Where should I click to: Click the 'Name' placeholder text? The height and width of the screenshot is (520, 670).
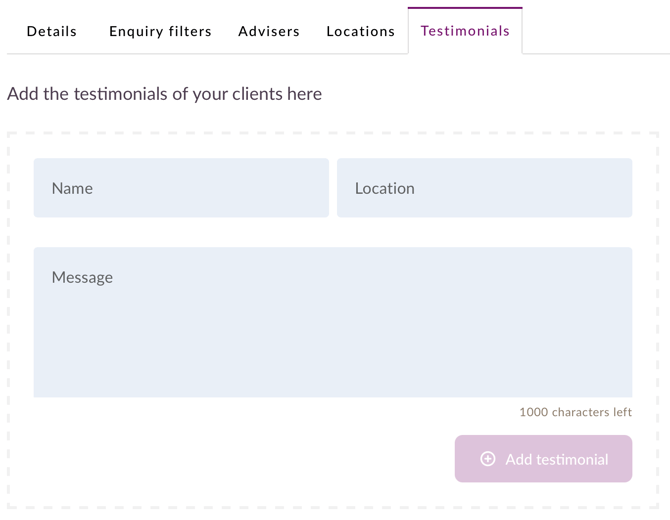72,188
